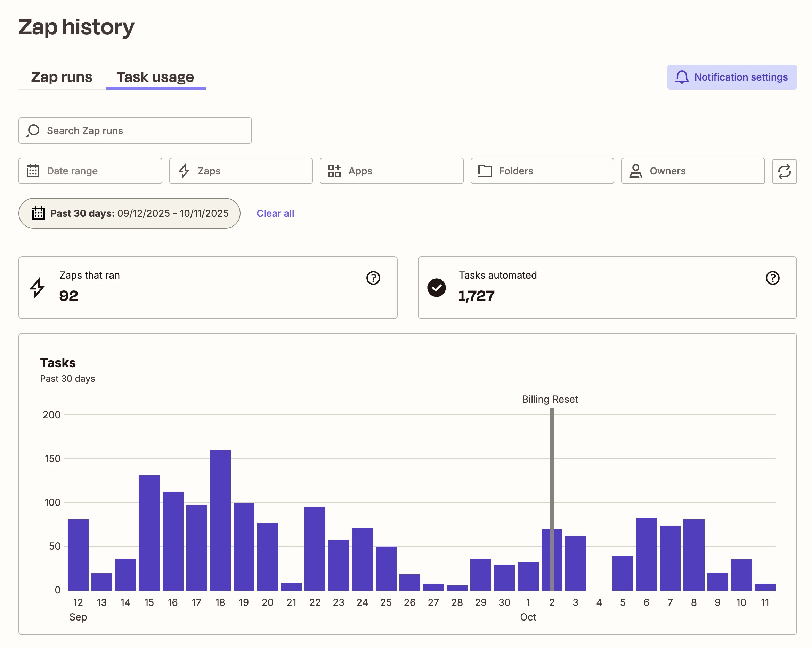
Task: Switch to the Zap runs tab
Action: tap(62, 77)
